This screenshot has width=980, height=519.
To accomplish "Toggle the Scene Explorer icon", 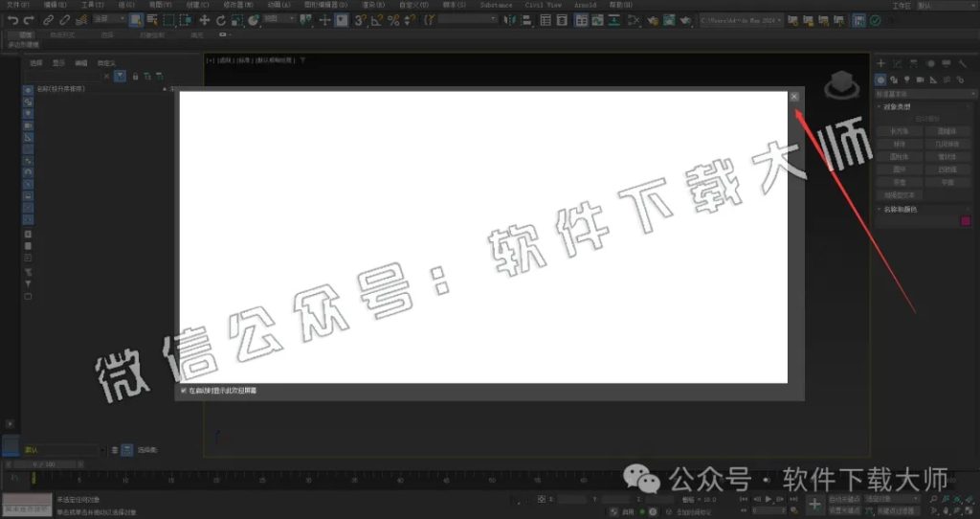I will [x=546, y=21].
